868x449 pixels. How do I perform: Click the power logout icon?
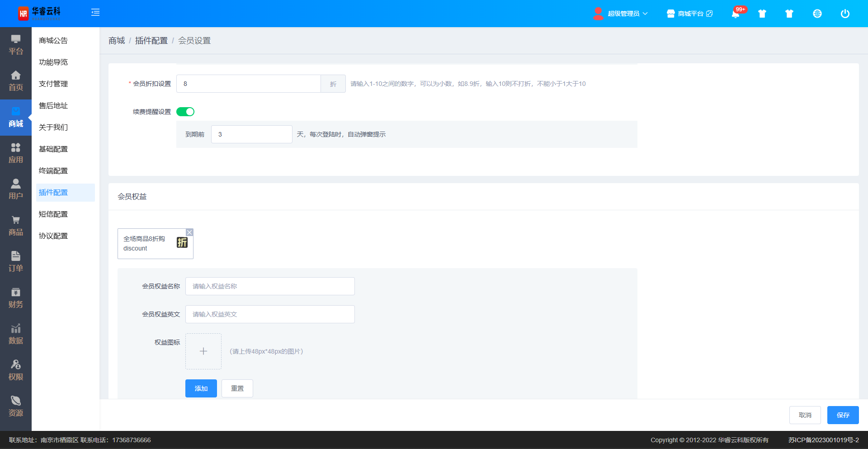pyautogui.click(x=844, y=14)
